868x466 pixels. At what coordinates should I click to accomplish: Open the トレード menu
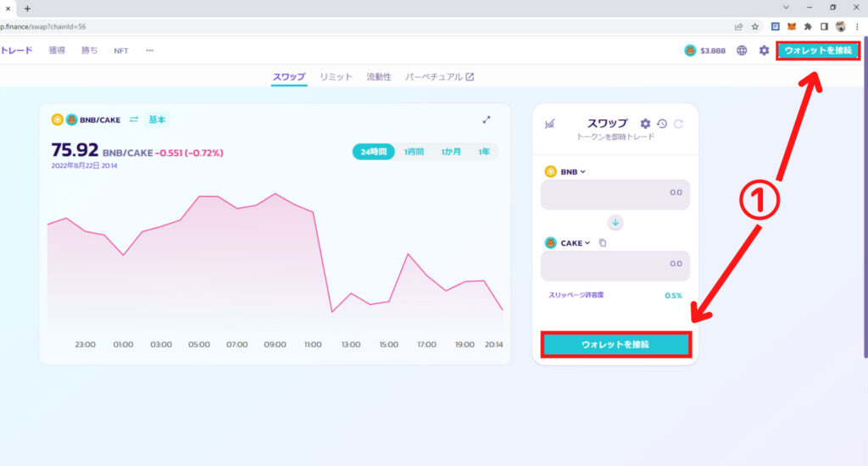17,50
